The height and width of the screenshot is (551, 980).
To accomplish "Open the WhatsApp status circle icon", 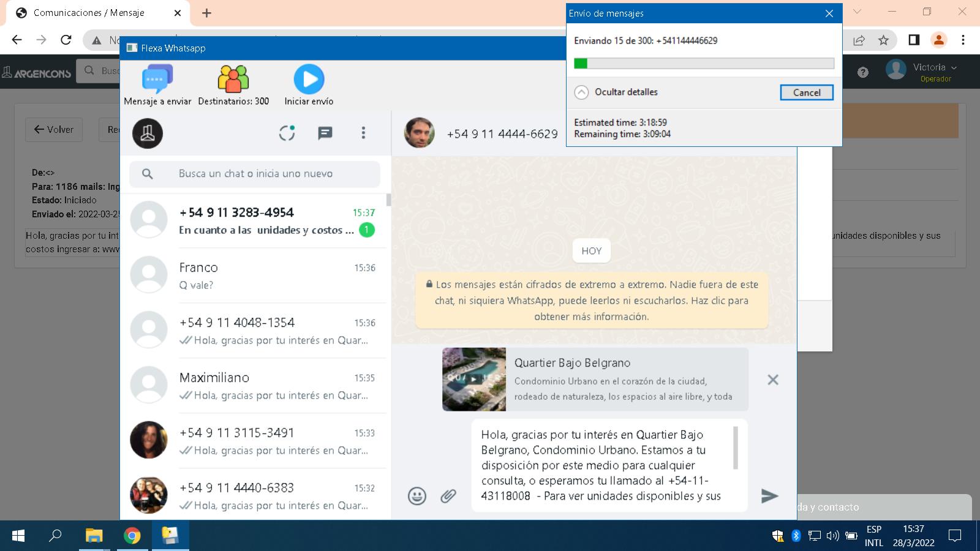I will (x=287, y=133).
